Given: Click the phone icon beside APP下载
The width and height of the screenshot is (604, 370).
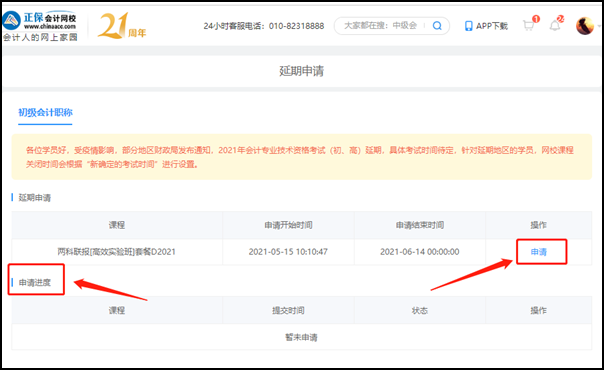Looking at the screenshot, I should pos(468,26).
